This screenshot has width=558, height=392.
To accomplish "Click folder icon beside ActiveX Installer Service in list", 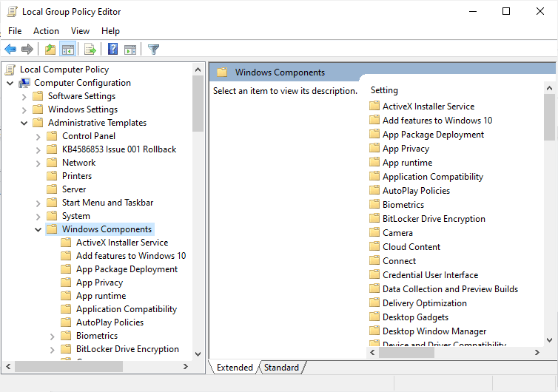I will click(374, 106).
